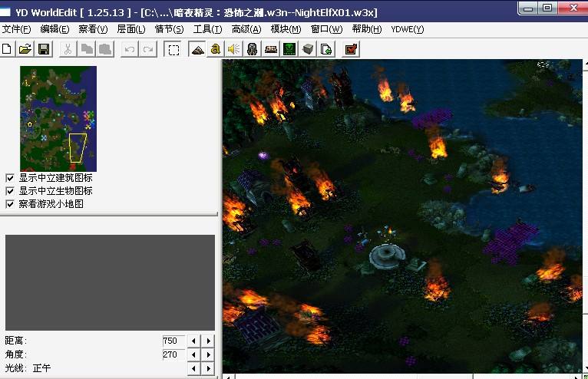Advance 光线 with its right arrow button

(x=209, y=368)
